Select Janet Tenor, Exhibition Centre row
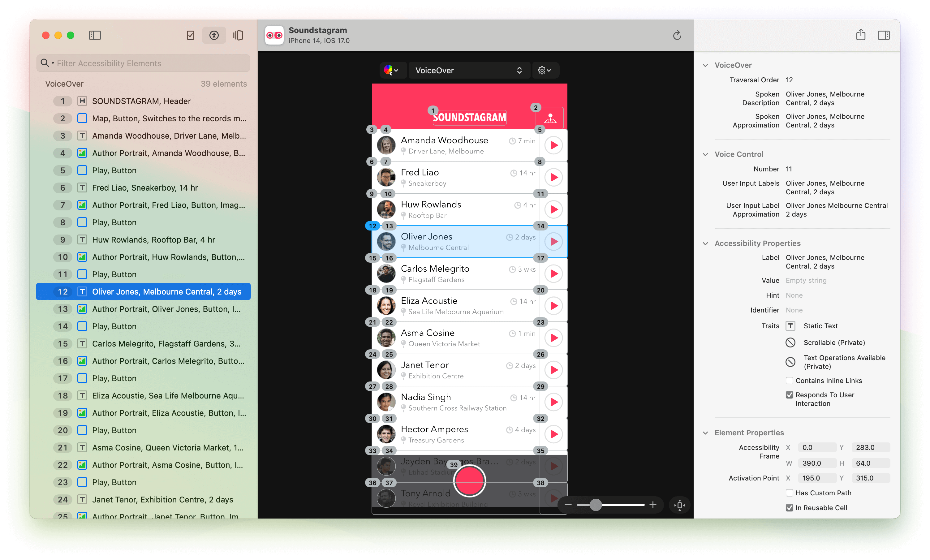 pos(143,500)
